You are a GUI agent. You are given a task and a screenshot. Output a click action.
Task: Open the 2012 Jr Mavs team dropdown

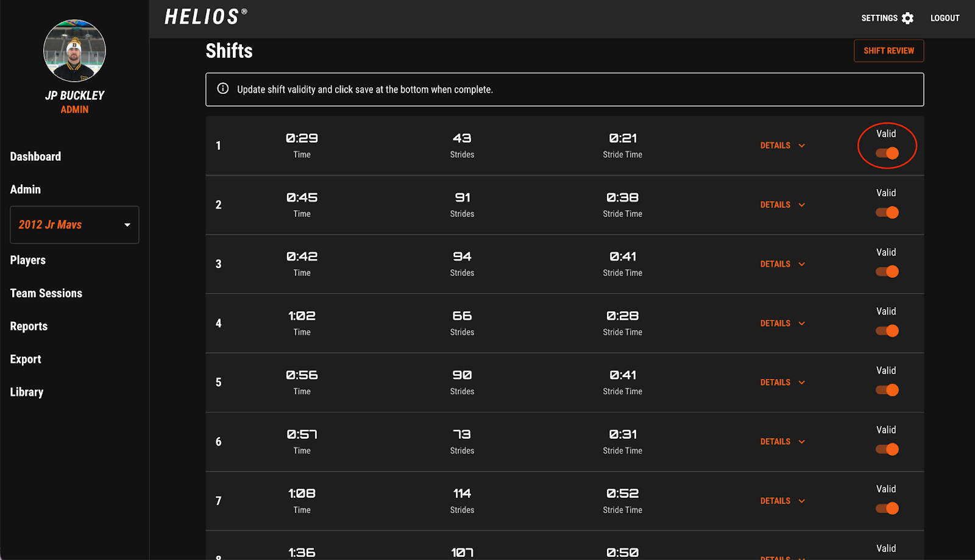coord(74,225)
